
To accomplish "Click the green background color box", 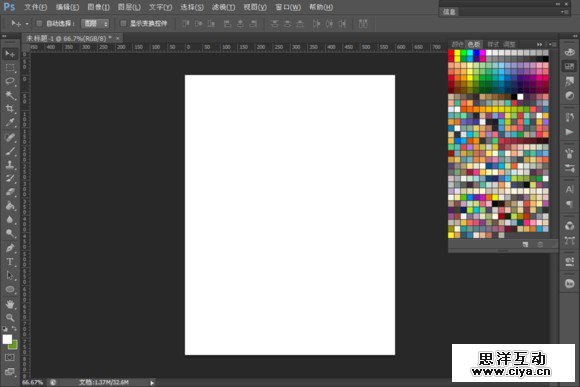I will click(x=14, y=346).
